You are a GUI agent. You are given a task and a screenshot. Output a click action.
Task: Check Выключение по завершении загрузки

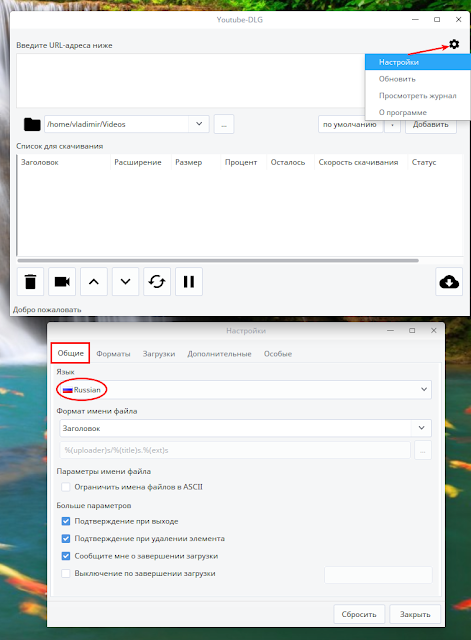[66, 573]
